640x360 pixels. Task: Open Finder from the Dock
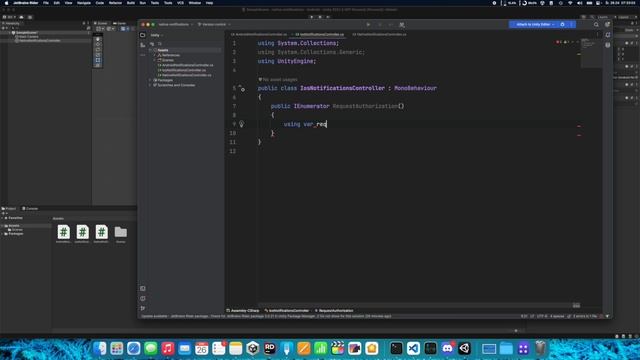pyautogui.click(x=100, y=348)
